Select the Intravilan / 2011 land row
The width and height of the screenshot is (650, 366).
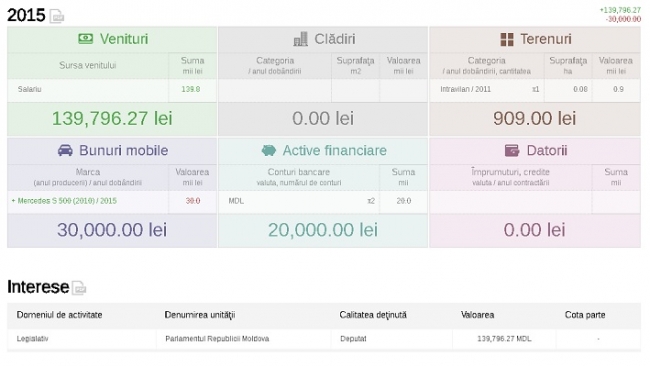click(x=535, y=90)
